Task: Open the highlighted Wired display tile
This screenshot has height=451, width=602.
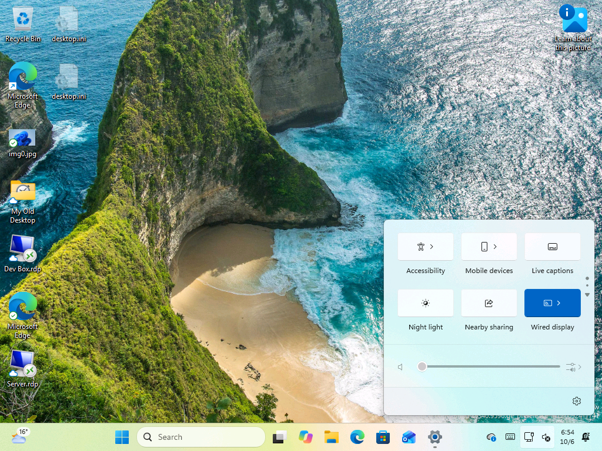Action: [x=552, y=303]
